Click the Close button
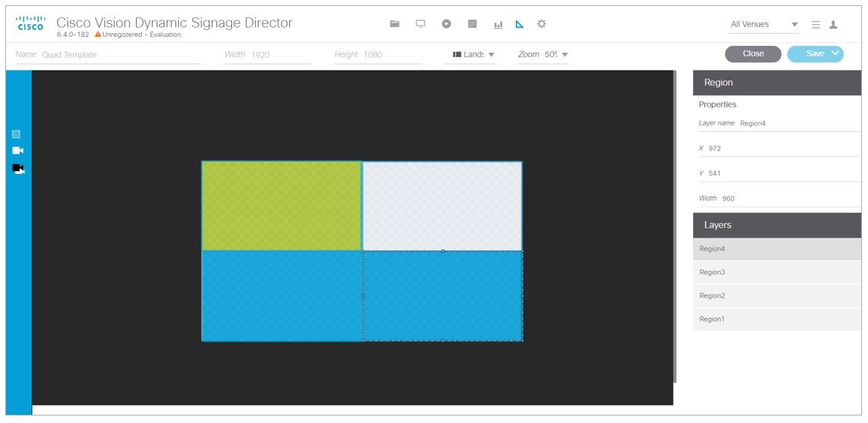Screen dimensions: 868x423 point(753,53)
